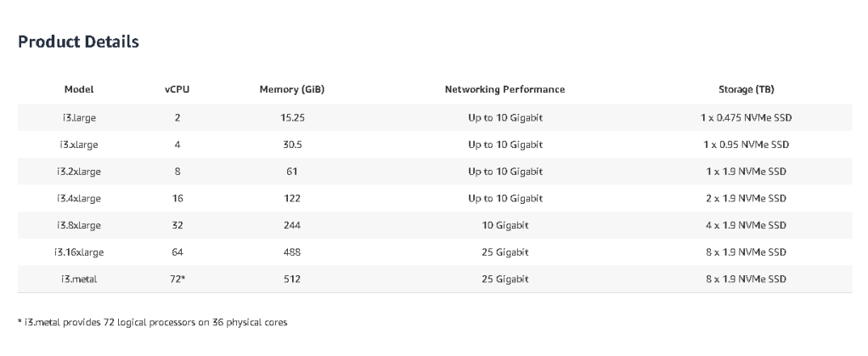The image size is (868, 356).
Task: Click the Storage (TB) column header
Action: pyautogui.click(x=746, y=89)
